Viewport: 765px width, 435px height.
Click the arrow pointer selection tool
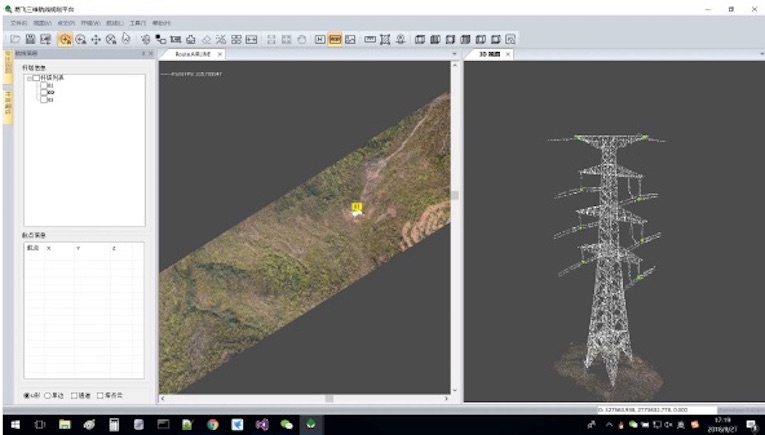coord(126,39)
